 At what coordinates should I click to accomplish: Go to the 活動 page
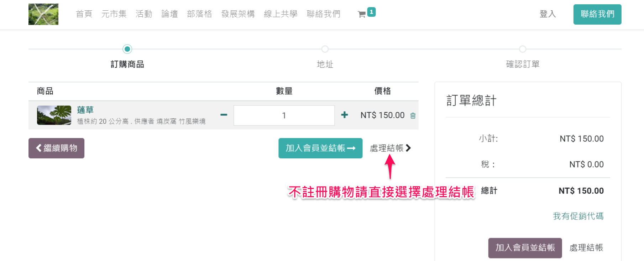[x=144, y=14]
